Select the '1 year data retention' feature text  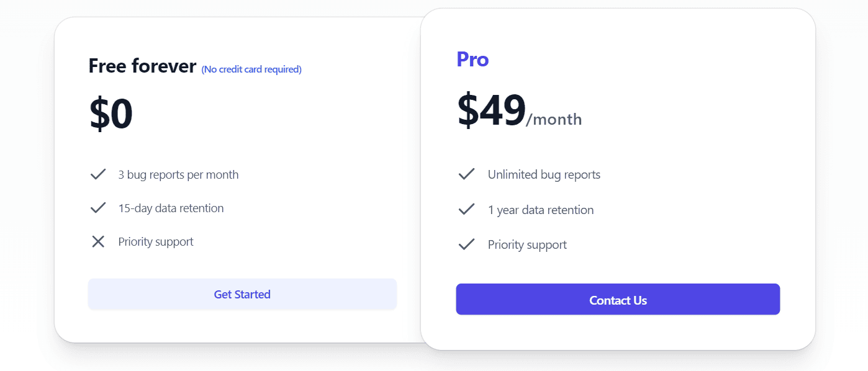click(541, 210)
